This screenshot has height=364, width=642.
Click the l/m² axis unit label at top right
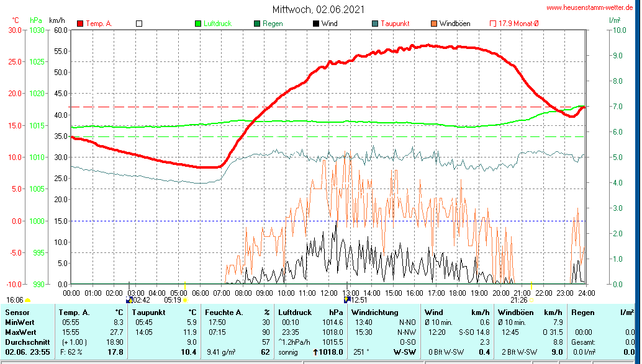615,20
